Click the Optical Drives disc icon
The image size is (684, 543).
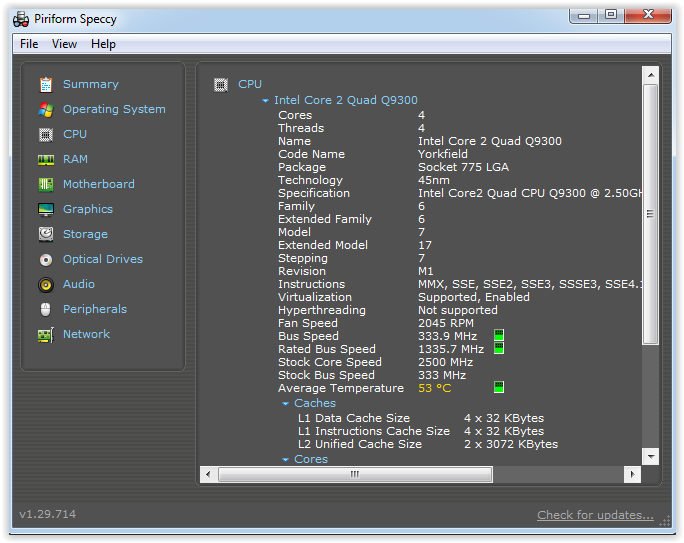click(46, 260)
